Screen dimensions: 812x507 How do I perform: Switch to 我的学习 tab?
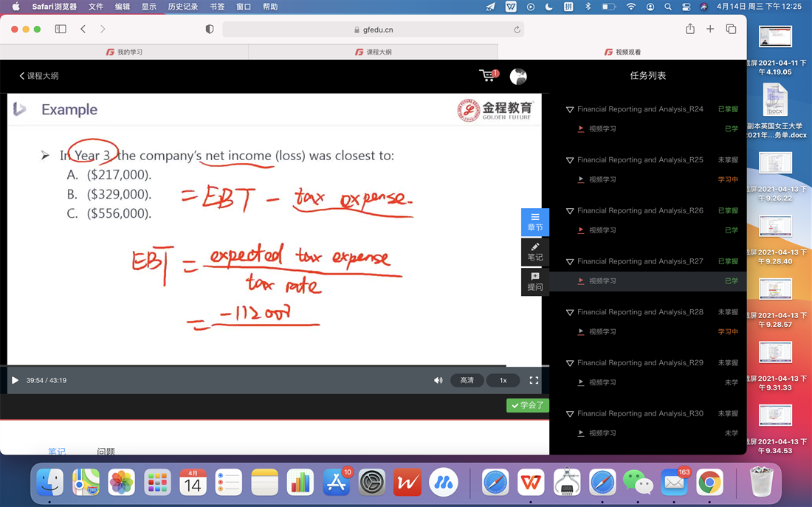tap(124, 52)
